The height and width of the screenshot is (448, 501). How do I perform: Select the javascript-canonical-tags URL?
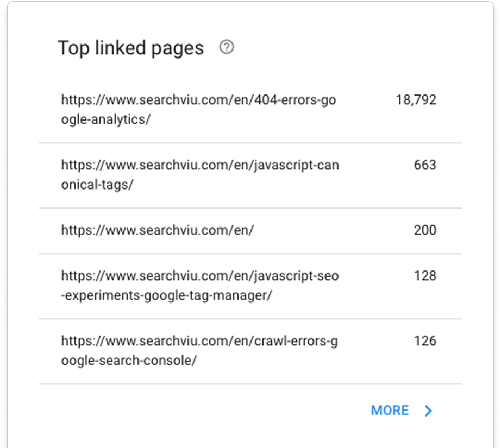click(x=199, y=165)
